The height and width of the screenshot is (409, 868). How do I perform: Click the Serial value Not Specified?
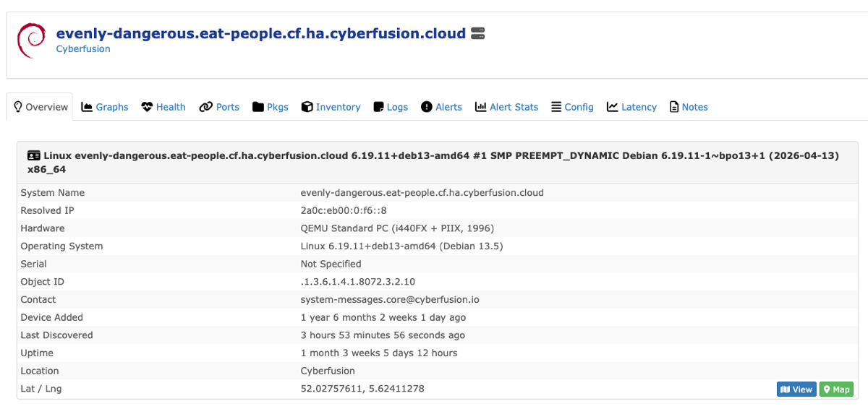click(331, 264)
